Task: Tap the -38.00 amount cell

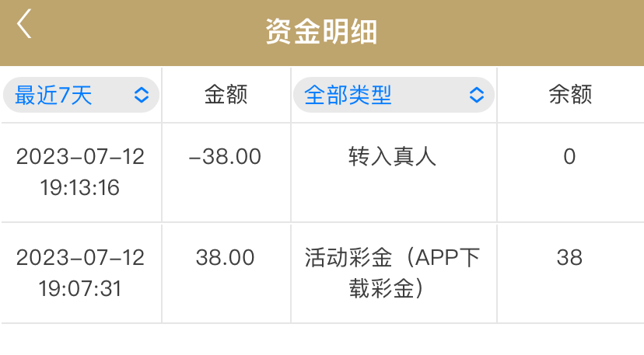Action: click(226, 157)
